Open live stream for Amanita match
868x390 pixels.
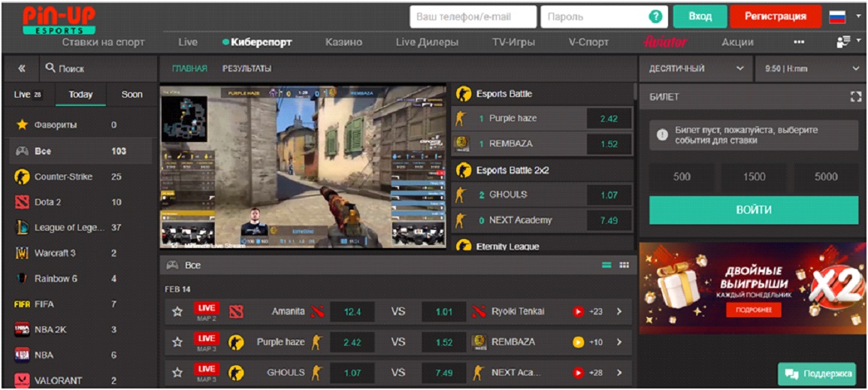point(579,311)
